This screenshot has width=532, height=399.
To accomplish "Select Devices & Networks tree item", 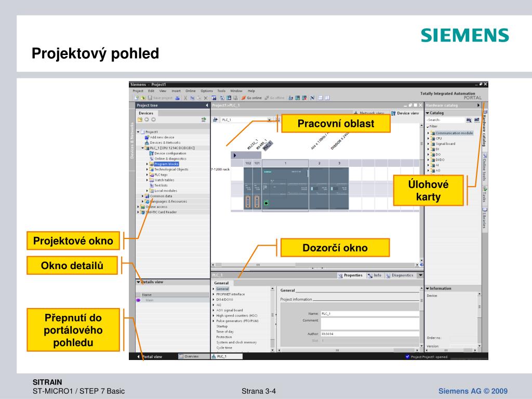I will click(x=163, y=143).
